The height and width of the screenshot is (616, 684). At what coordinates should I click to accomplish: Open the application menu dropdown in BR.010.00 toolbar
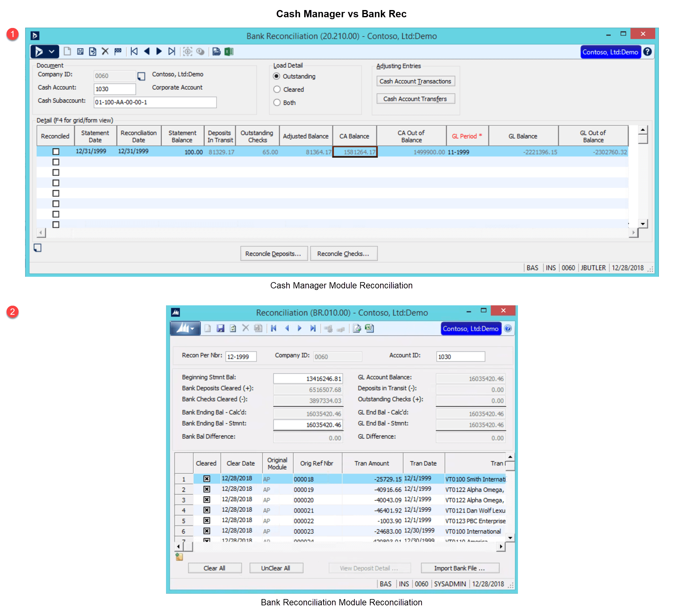pyautogui.click(x=185, y=328)
